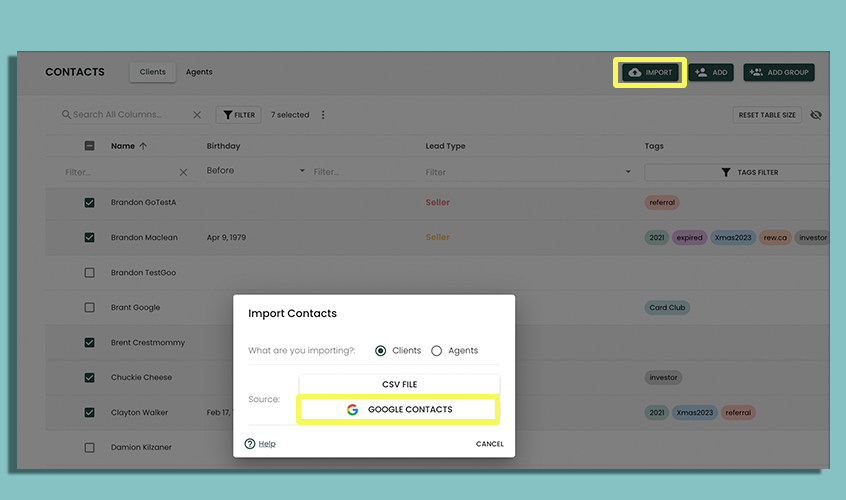The width and height of the screenshot is (846, 500).
Task: Open the three-dot more options menu
Action: point(323,115)
